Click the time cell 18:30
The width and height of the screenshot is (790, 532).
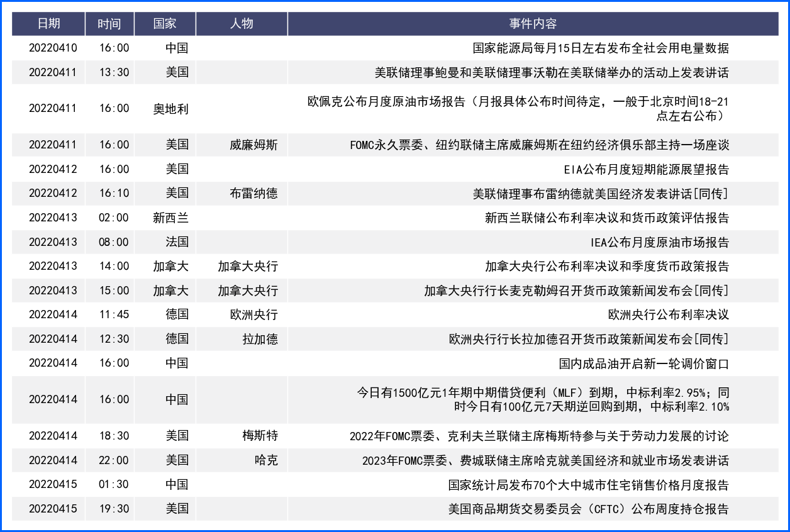114,436
